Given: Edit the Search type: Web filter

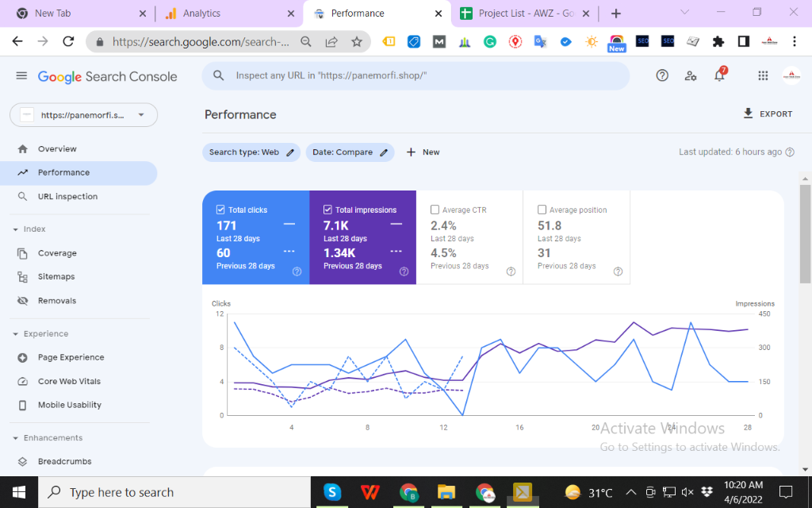Looking at the screenshot, I should pos(251,152).
